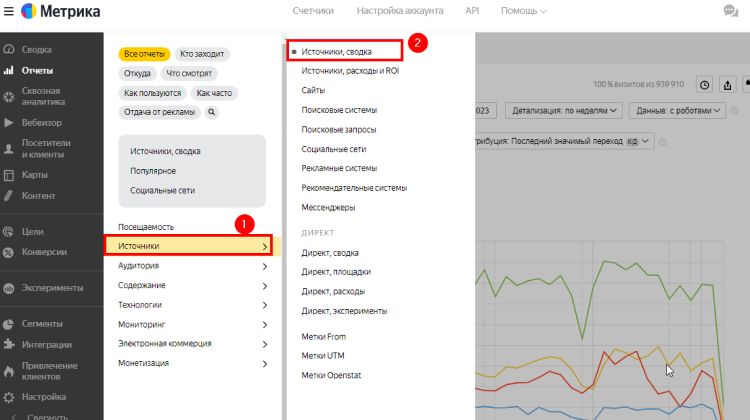Select the Все отчеты filter chip
The image size is (750, 420).
coord(144,54)
